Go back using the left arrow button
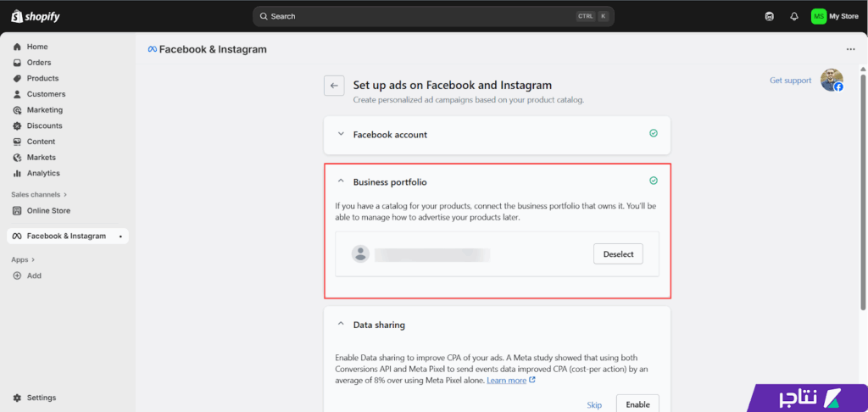 334,85
